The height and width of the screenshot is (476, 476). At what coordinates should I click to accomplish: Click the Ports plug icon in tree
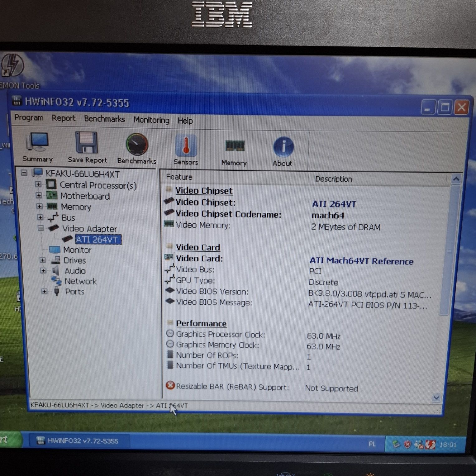pyautogui.click(x=57, y=292)
